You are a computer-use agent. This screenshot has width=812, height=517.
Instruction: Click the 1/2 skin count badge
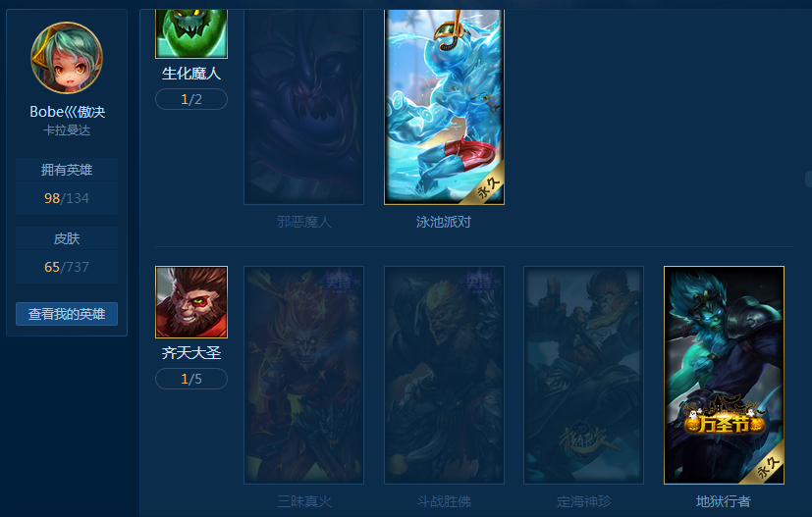point(191,99)
